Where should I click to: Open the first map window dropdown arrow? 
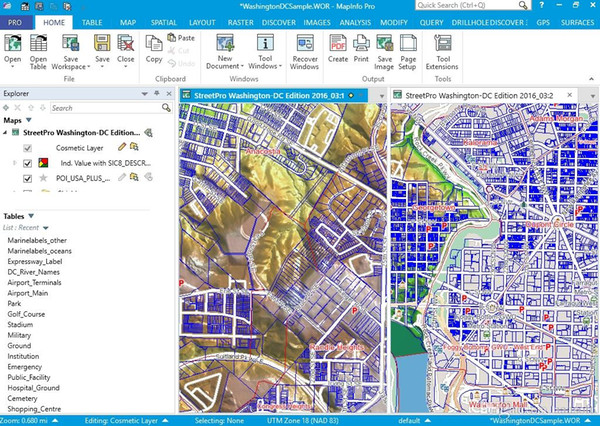(382, 96)
